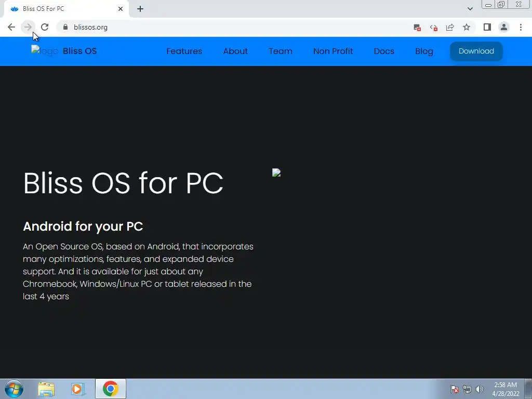Open the Features nav link

coord(184,51)
